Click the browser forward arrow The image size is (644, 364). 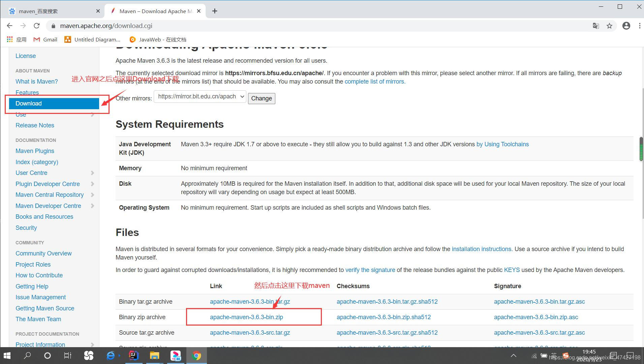point(23,26)
